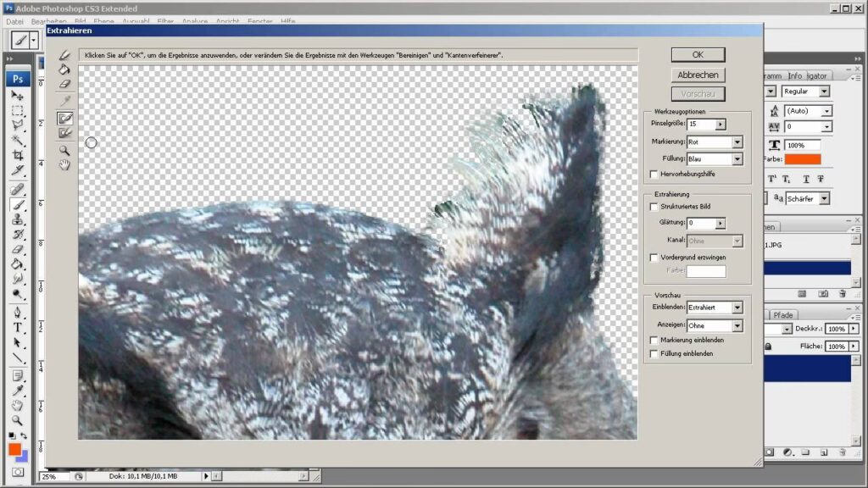Switch to the Pfade tab

783,314
